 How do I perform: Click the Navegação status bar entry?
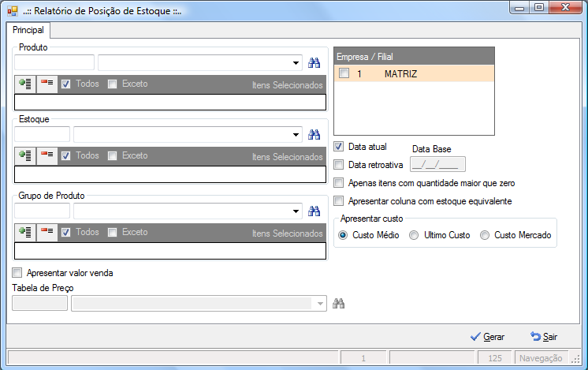point(541,358)
